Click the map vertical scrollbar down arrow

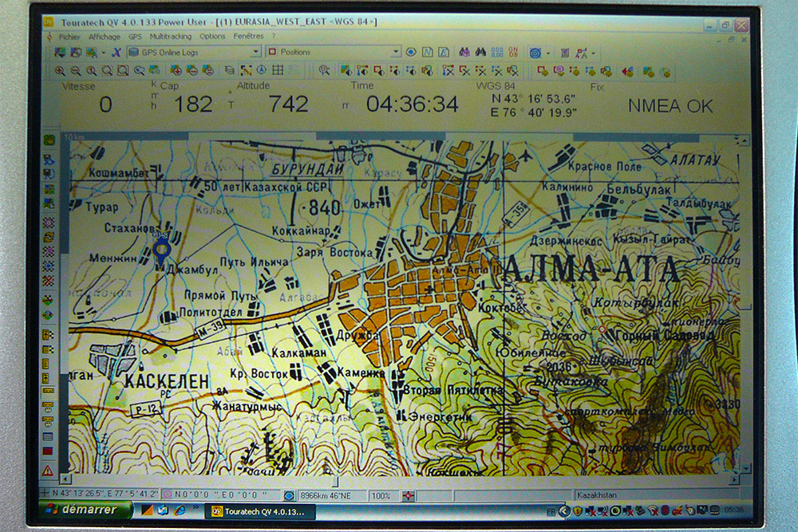pyautogui.click(x=746, y=468)
